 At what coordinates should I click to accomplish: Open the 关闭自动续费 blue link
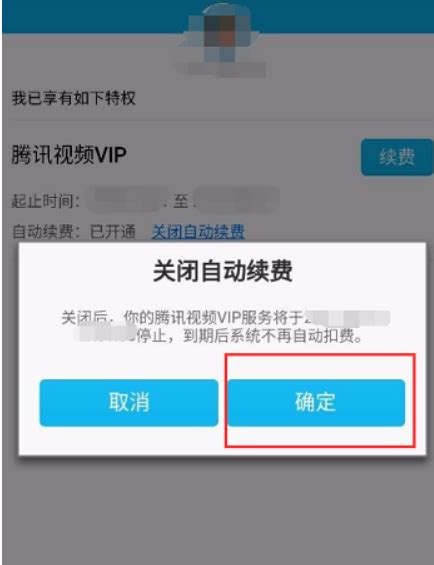pyautogui.click(x=198, y=232)
